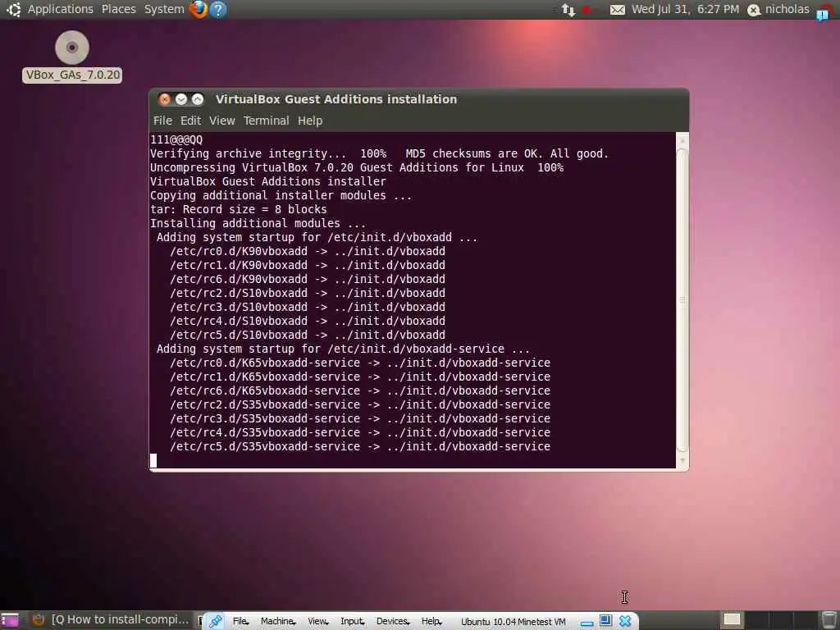Viewport: 840px width, 630px height.
Task: Expand the Help dropdown on VirtualBox mini toolbar
Action: (431, 622)
